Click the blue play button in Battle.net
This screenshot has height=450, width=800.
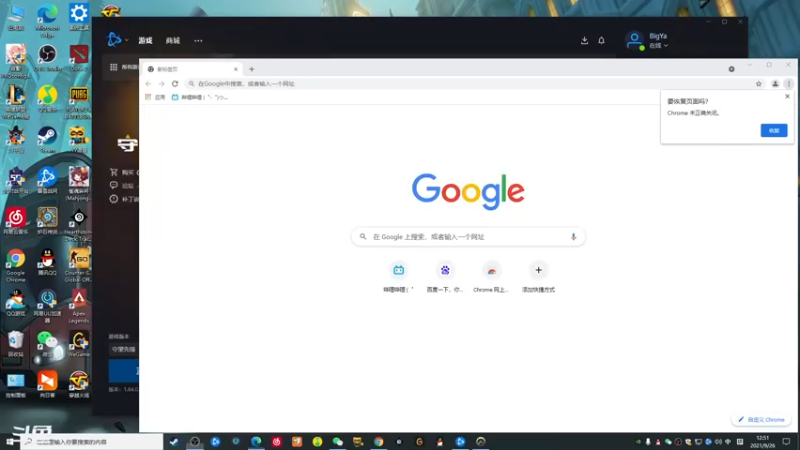(x=123, y=371)
